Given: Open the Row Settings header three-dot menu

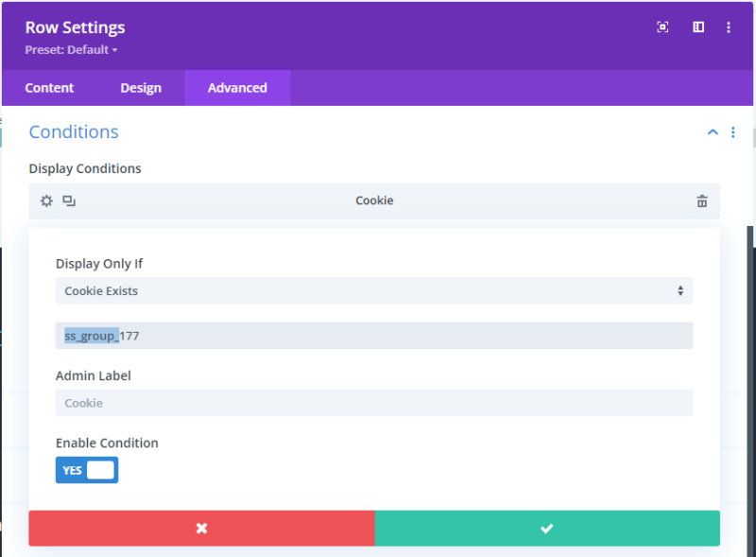Looking at the screenshot, I should coord(729,27).
